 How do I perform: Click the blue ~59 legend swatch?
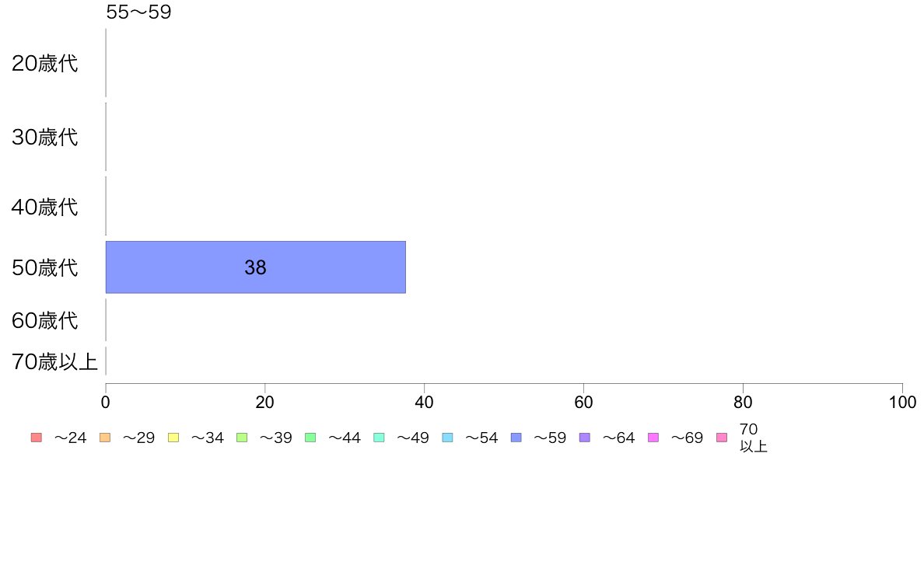[x=516, y=438]
